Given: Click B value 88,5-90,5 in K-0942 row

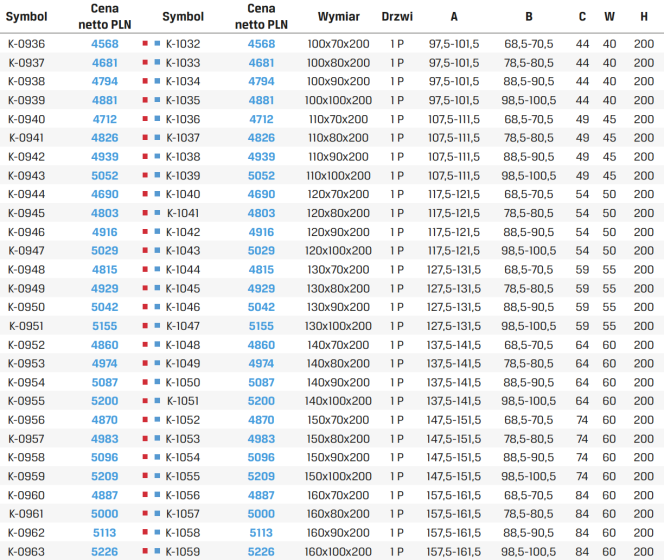Looking at the screenshot, I should [x=528, y=157].
